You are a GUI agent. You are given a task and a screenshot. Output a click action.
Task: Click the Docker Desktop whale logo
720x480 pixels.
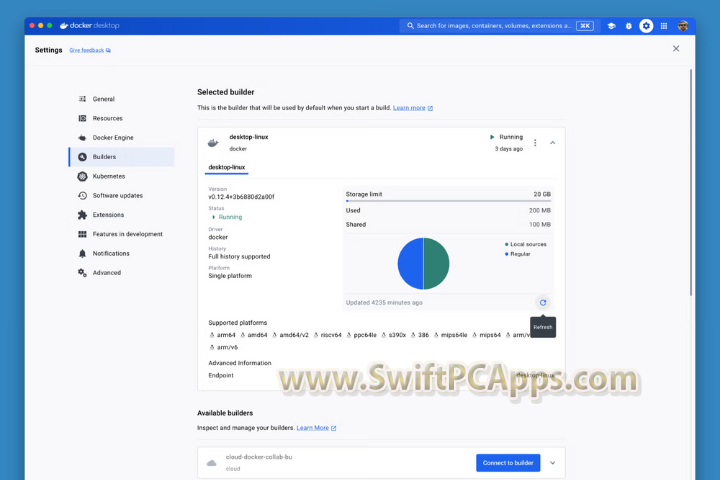pos(64,26)
